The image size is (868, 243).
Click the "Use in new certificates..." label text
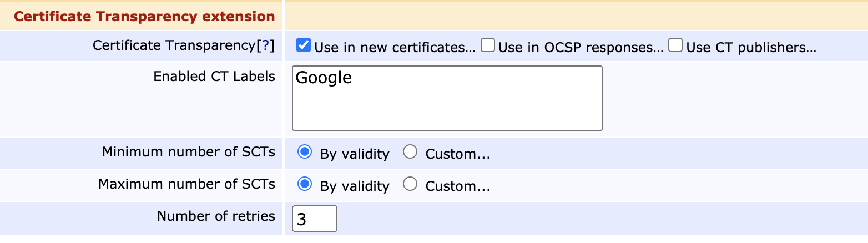pos(395,48)
